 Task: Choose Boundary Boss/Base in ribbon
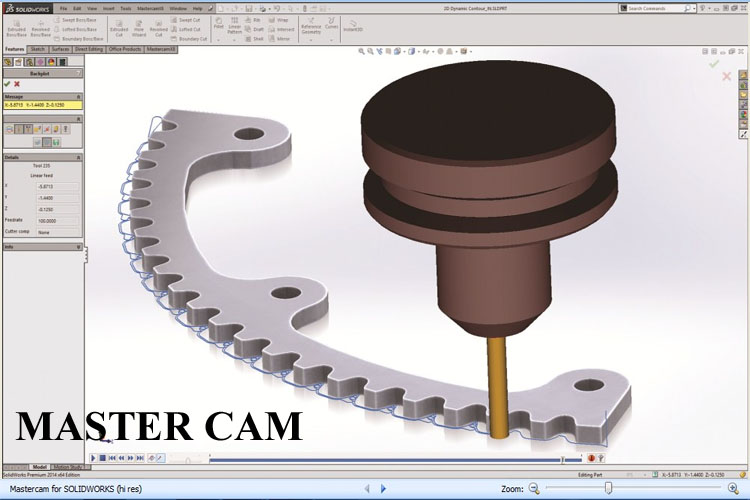pos(78,39)
